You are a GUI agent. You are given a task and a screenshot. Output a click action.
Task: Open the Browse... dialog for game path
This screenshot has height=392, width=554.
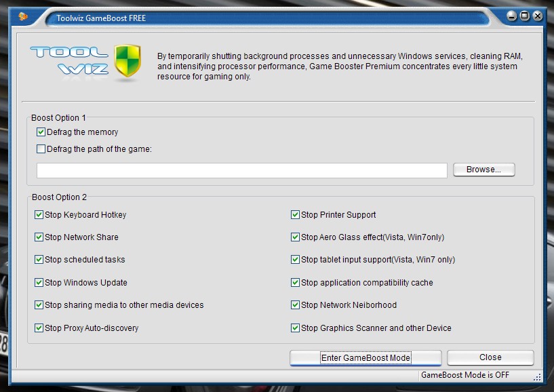pyautogui.click(x=483, y=170)
